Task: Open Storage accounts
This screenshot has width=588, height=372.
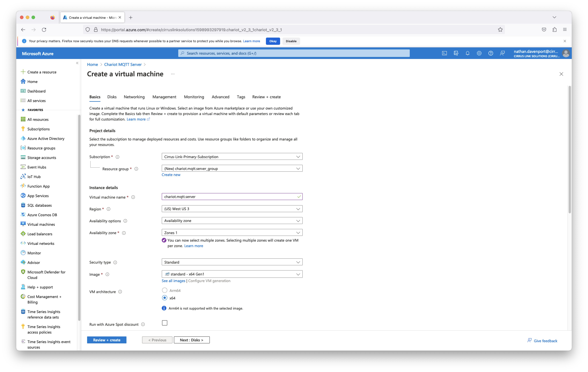Action: pyautogui.click(x=42, y=157)
